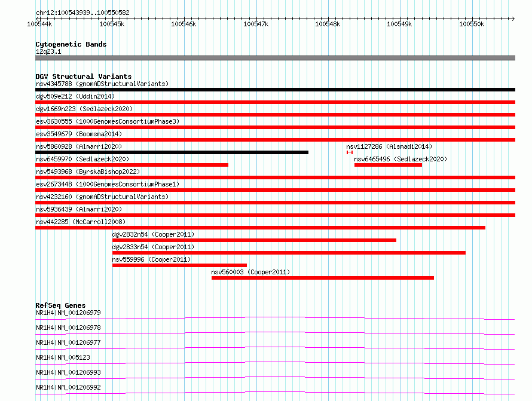Click the black nsv4345788 variant bar

click(x=275, y=90)
